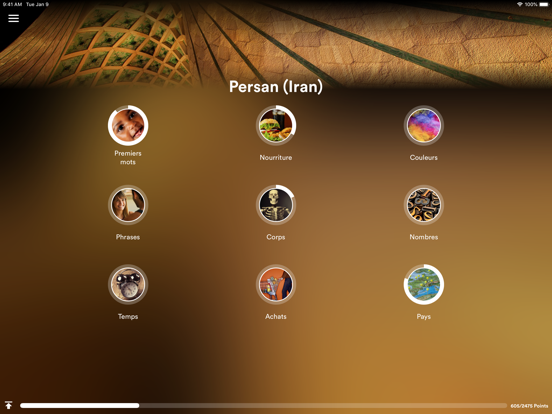This screenshot has width=552, height=414.
Task: Open the Nombres numbers icon
Action: [424, 205]
